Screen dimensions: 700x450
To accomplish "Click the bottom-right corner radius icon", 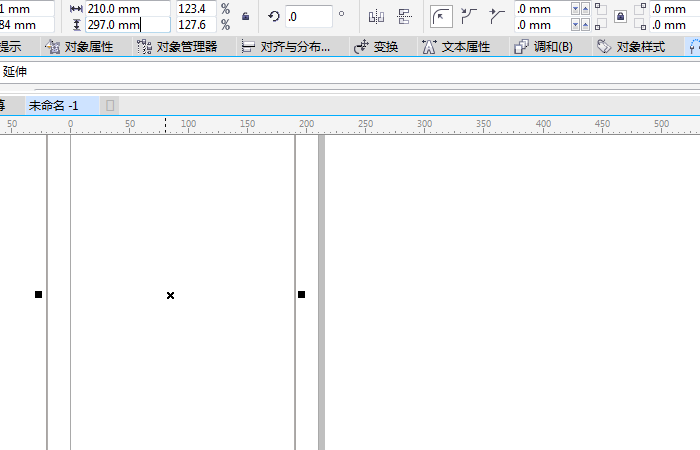I will (x=640, y=25).
